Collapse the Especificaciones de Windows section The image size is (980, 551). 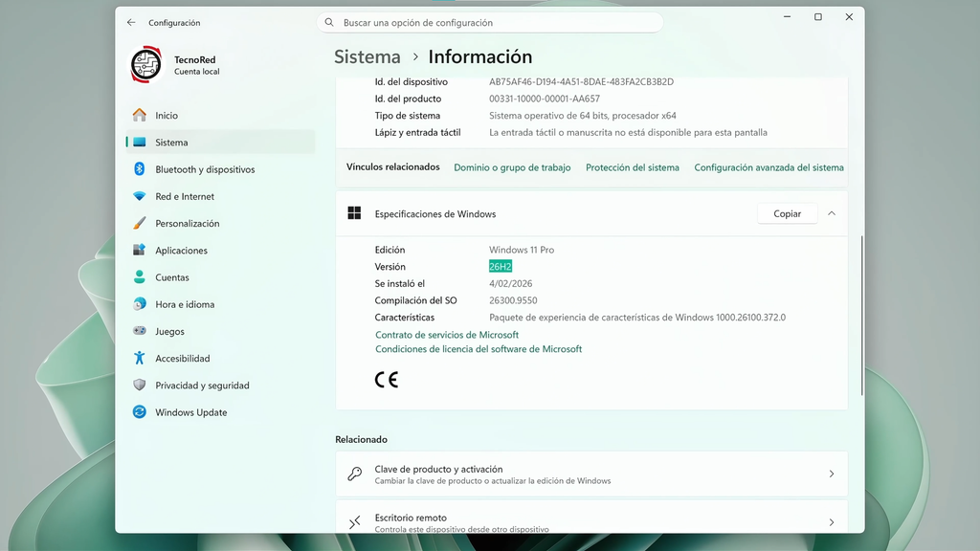click(832, 213)
